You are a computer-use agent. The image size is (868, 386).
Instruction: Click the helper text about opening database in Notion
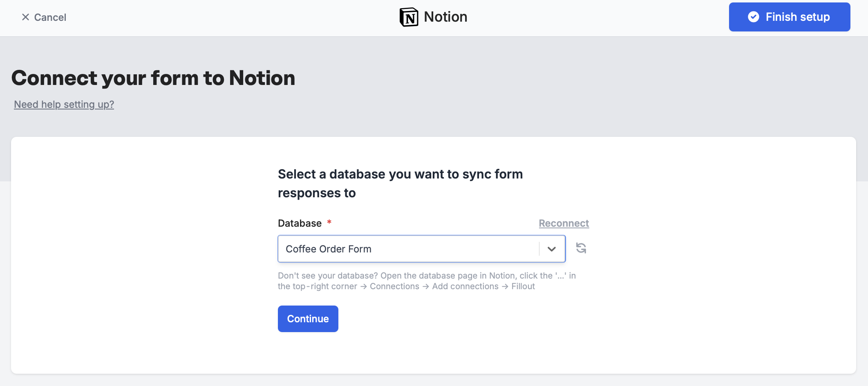click(426, 281)
